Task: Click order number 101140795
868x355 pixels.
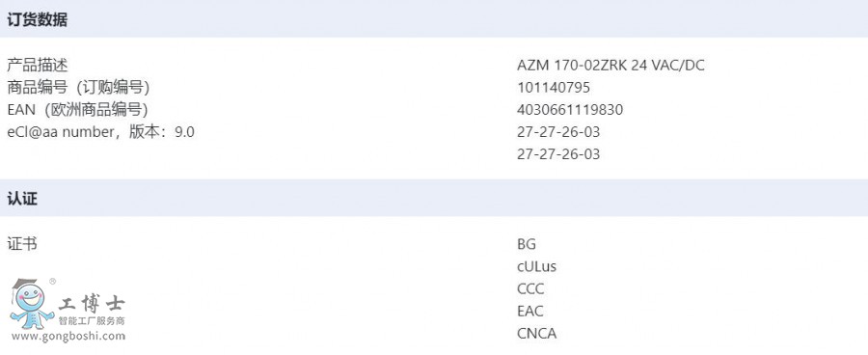Action: click(x=554, y=88)
